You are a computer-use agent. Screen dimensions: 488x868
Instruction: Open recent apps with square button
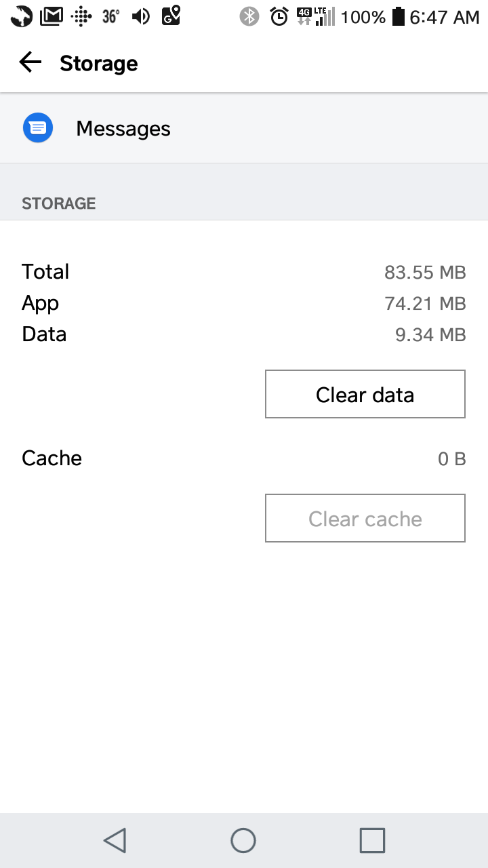tap(372, 840)
